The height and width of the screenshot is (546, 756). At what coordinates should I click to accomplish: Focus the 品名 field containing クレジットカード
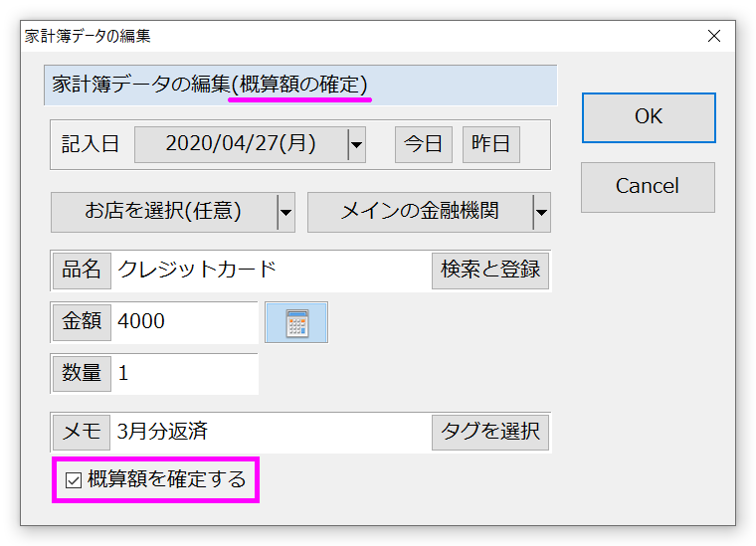269,270
